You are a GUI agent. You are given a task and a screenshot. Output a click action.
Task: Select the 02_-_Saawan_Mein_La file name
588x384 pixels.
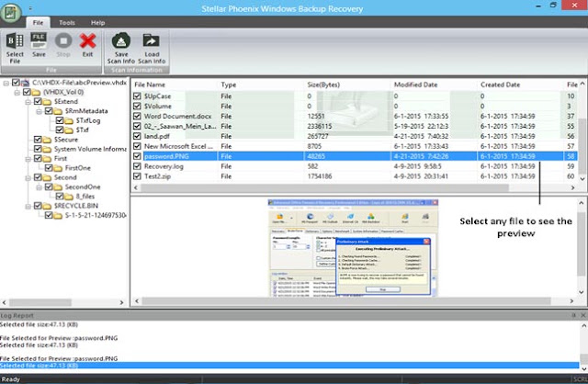click(180, 127)
